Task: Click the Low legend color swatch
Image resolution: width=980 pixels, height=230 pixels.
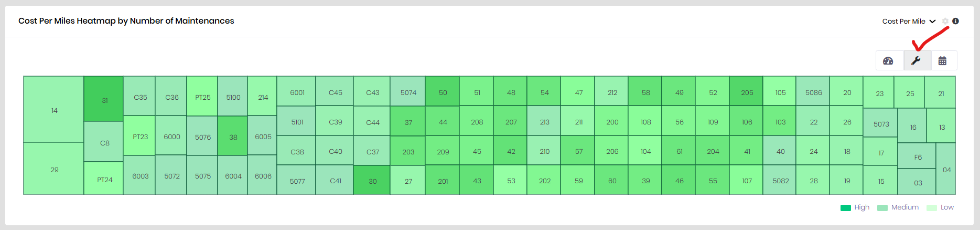Action: pyautogui.click(x=932, y=208)
